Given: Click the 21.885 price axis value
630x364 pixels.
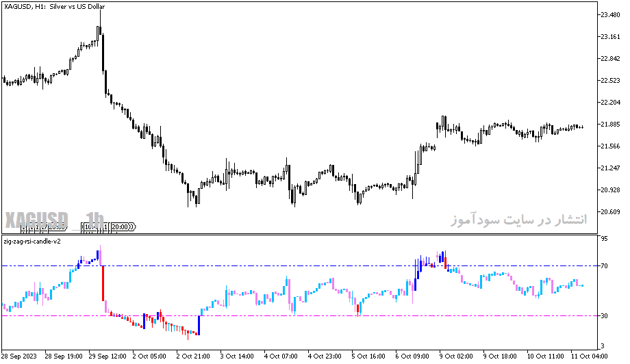Looking at the screenshot, I should tap(610, 125).
